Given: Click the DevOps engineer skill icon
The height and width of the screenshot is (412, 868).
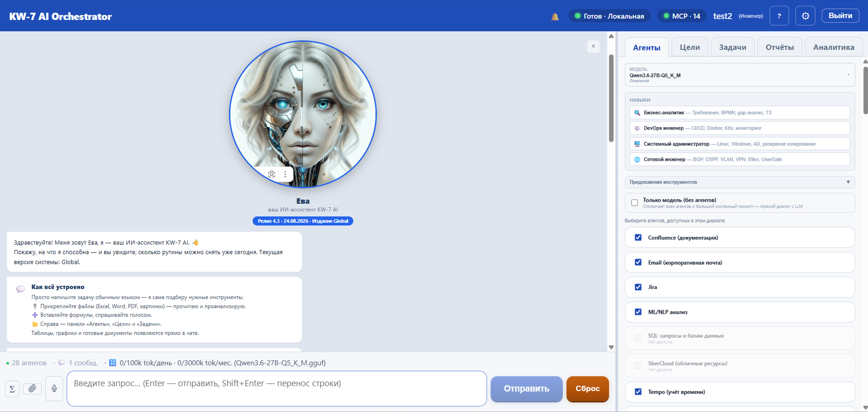Looking at the screenshot, I should (637, 128).
